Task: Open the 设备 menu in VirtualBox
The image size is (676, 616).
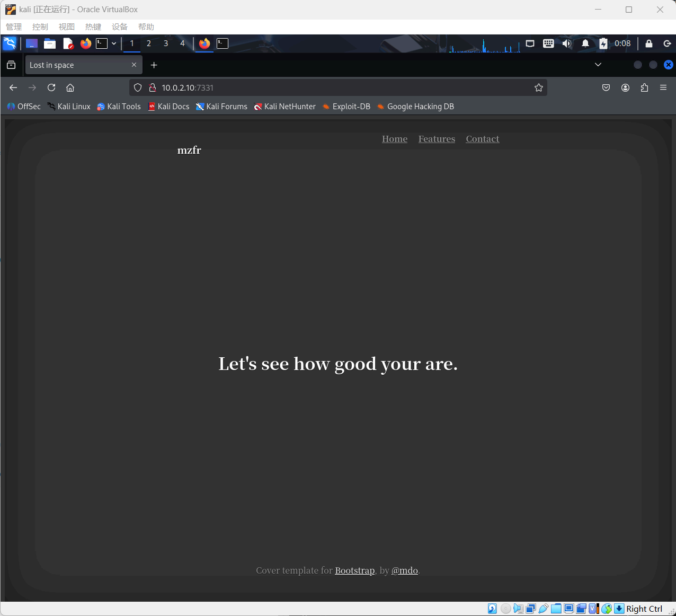Action: (120, 27)
